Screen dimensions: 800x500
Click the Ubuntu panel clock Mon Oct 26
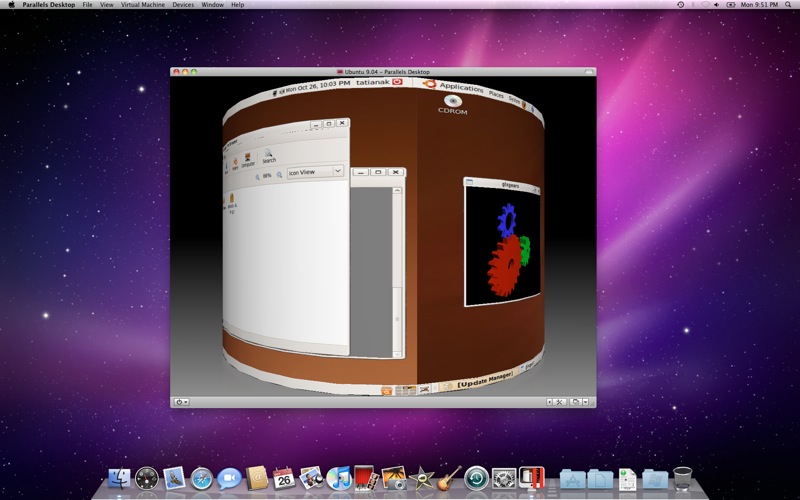pyautogui.click(x=317, y=86)
